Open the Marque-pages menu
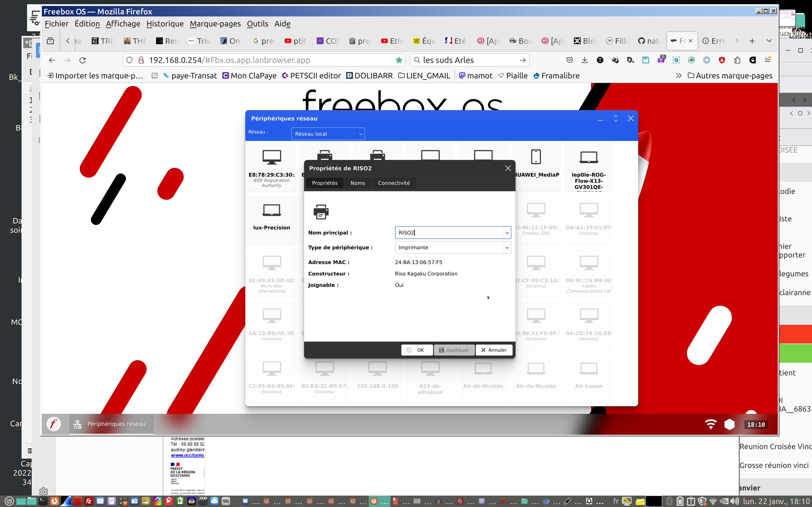This screenshot has height=507, width=812. coord(215,24)
